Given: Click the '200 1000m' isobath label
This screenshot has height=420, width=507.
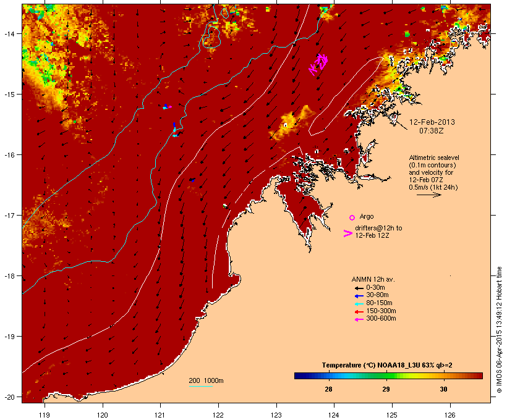Looking at the screenshot, I should click(206, 380).
